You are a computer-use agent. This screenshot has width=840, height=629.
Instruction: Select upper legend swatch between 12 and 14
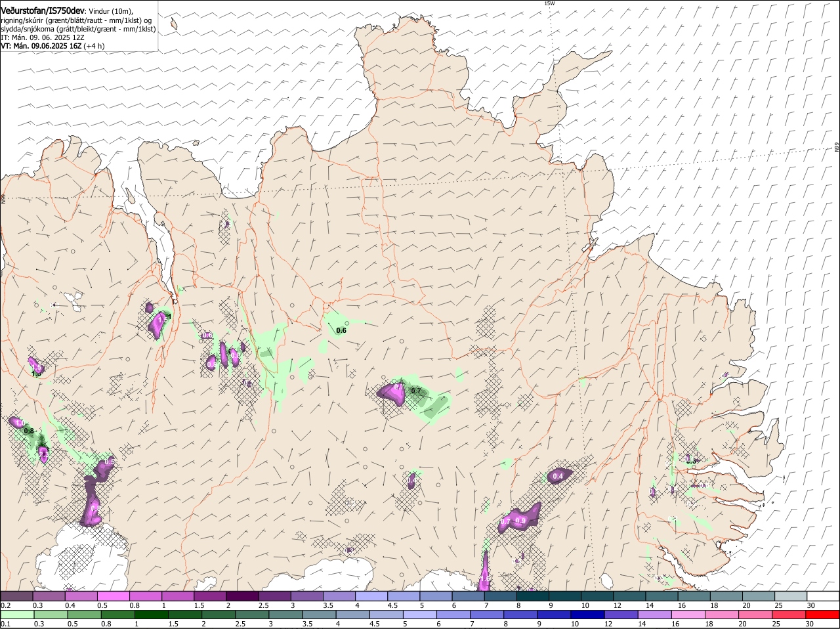[629, 596]
